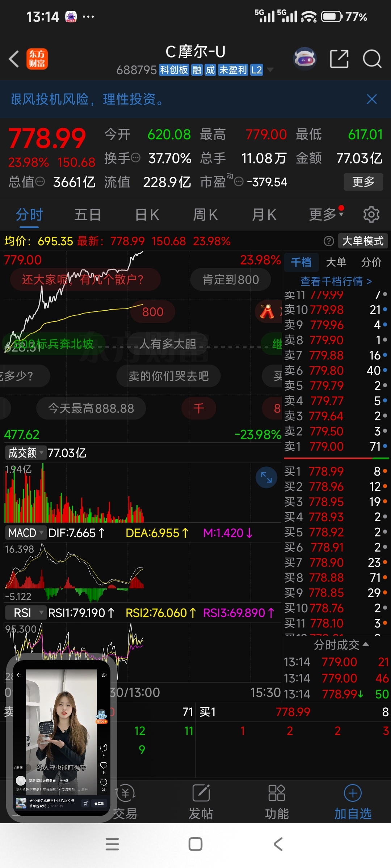
Task: Tap the 买10 778.76 order row
Action: click(336, 608)
